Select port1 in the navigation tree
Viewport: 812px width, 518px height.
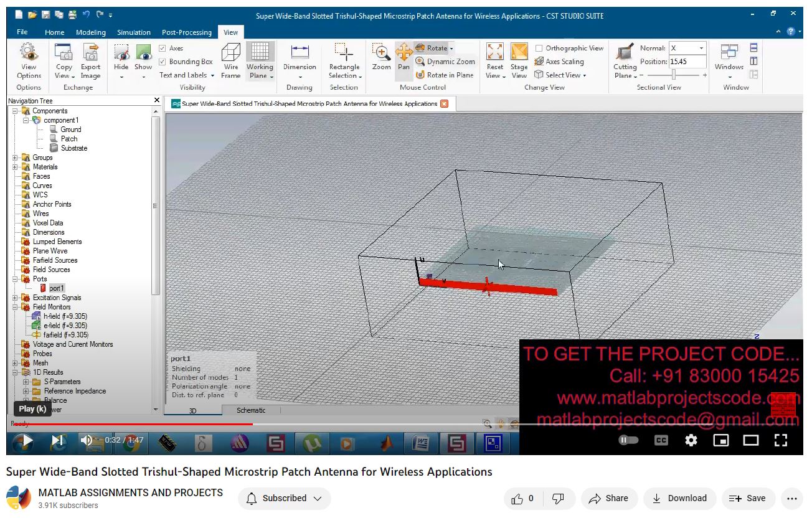coord(56,288)
